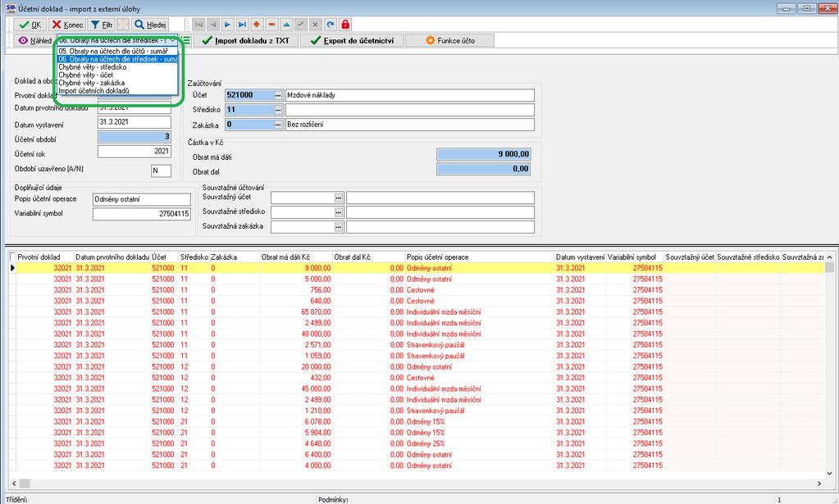Click the Účet field with 521000
The image size is (839, 504).
click(x=249, y=95)
